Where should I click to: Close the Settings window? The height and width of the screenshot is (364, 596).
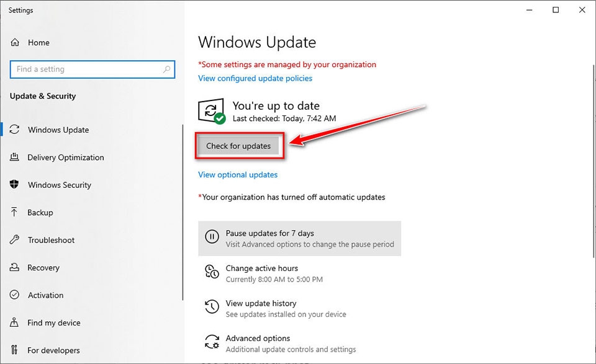click(x=582, y=10)
